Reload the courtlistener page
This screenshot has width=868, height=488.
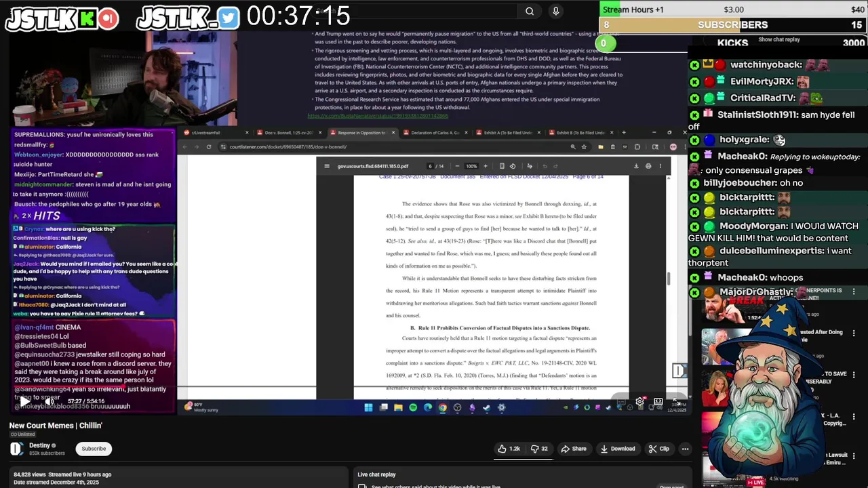209,146
